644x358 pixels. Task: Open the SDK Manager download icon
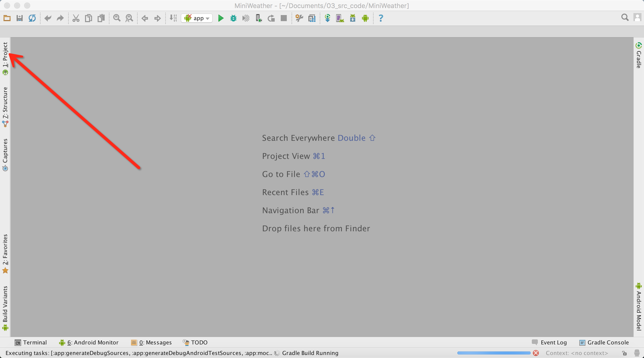(x=353, y=18)
